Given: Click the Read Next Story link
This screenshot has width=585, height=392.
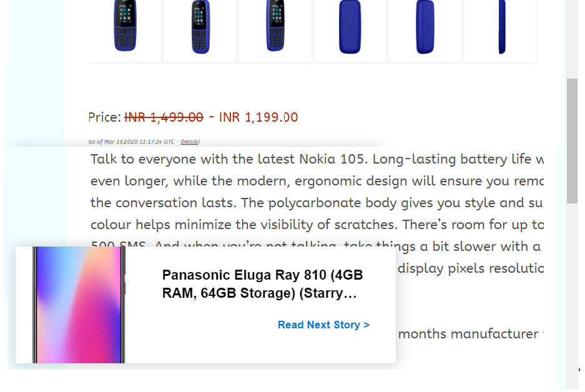Looking at the screenshot, I should point(323,325).
